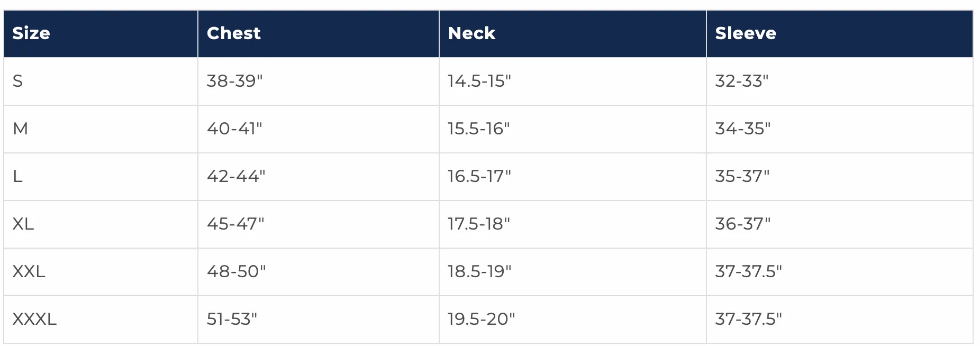Click the 19.5-20" neck value
Image resolution: width=980 pixels, height=346 pixels.
point(482,319)
